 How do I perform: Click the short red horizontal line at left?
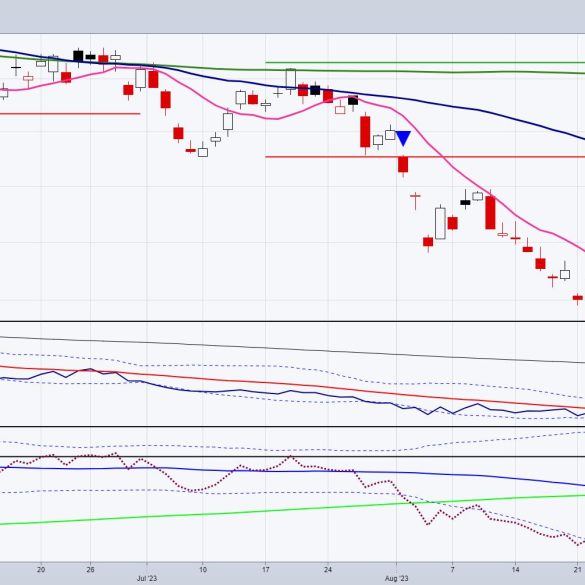point(70,114)
